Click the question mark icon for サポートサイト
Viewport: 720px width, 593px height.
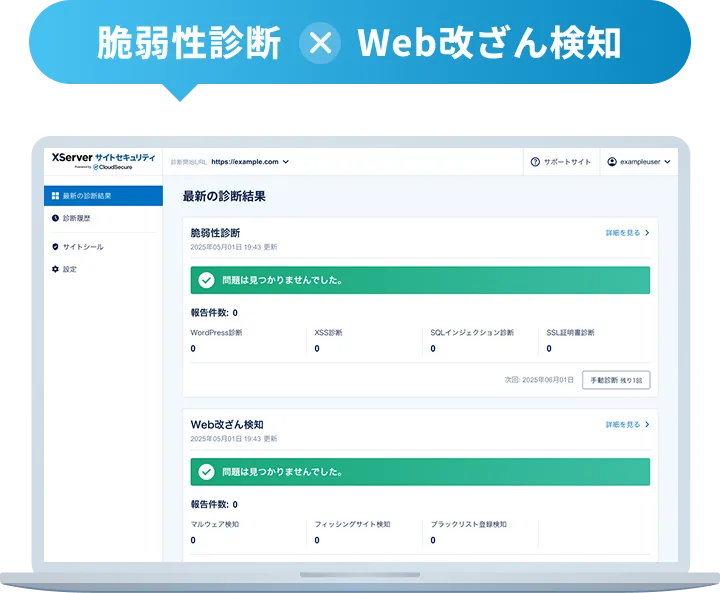tap(535, 161)
